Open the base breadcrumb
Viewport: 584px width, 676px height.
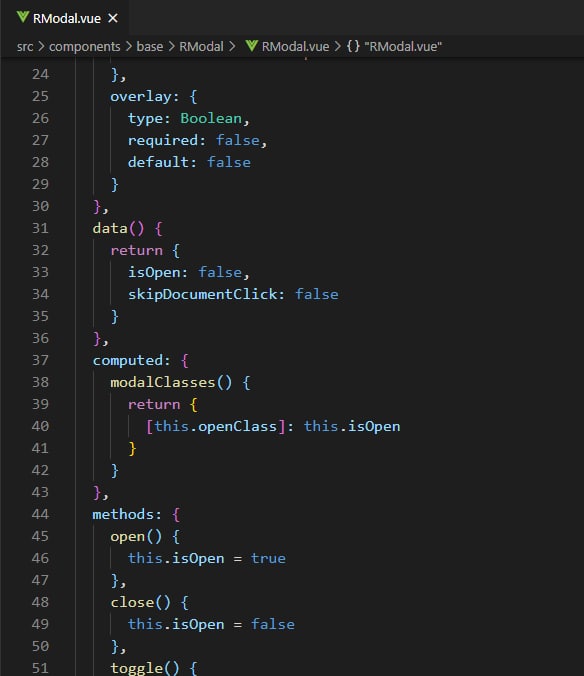click(150, 47)
